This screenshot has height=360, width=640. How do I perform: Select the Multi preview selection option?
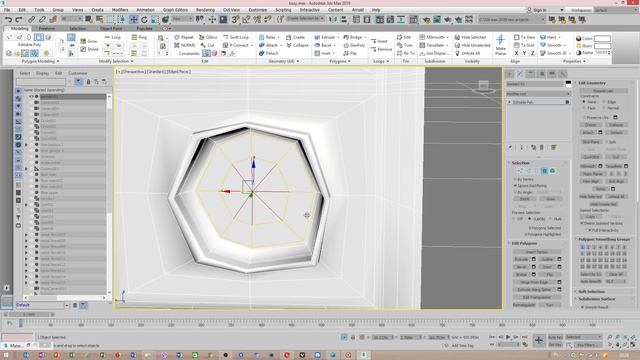(x=550, y=219)
